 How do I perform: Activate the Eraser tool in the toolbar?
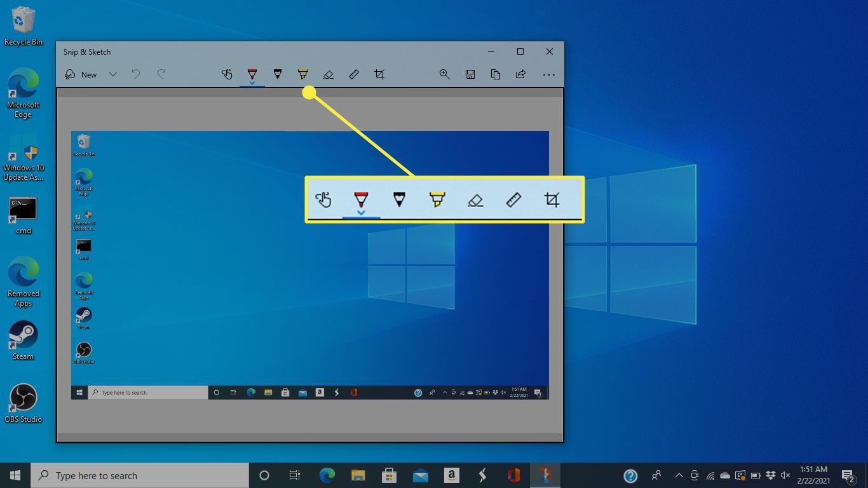(x=329, y=74)
